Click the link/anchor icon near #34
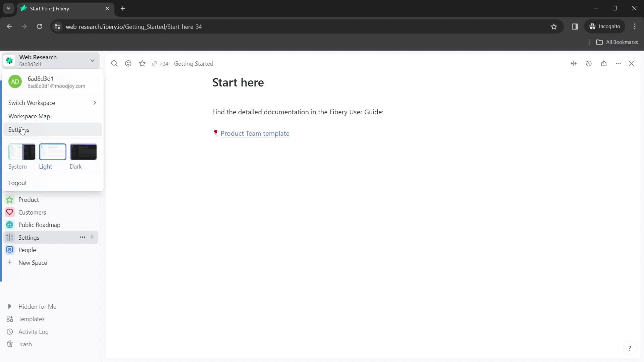The image size is (644, 362). point(155,64)
